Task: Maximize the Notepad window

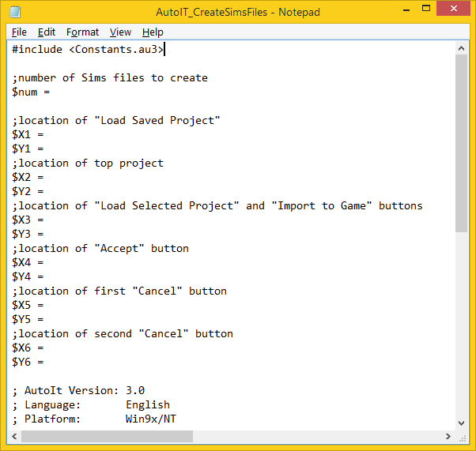Action: pyautogui.click(x=414, y=10)
